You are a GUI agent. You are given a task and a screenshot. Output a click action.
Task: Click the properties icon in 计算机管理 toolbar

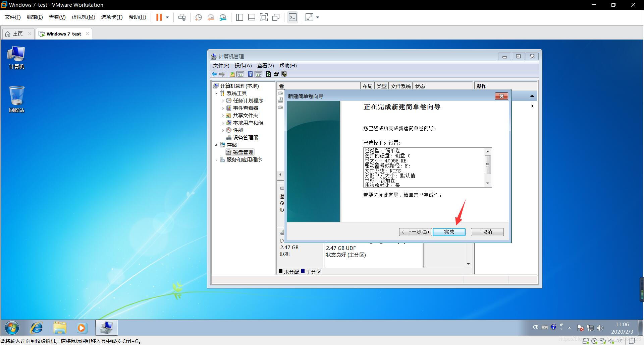276,74
